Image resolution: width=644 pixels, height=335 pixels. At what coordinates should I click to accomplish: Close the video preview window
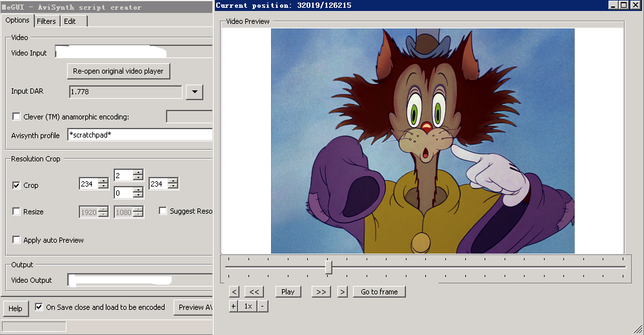tap(636, 5)
